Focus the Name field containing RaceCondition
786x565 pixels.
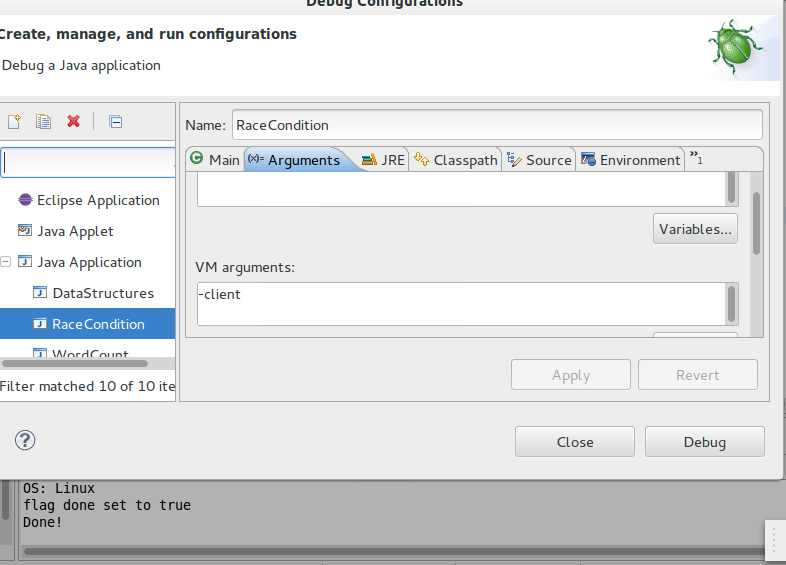pos(497,125)
